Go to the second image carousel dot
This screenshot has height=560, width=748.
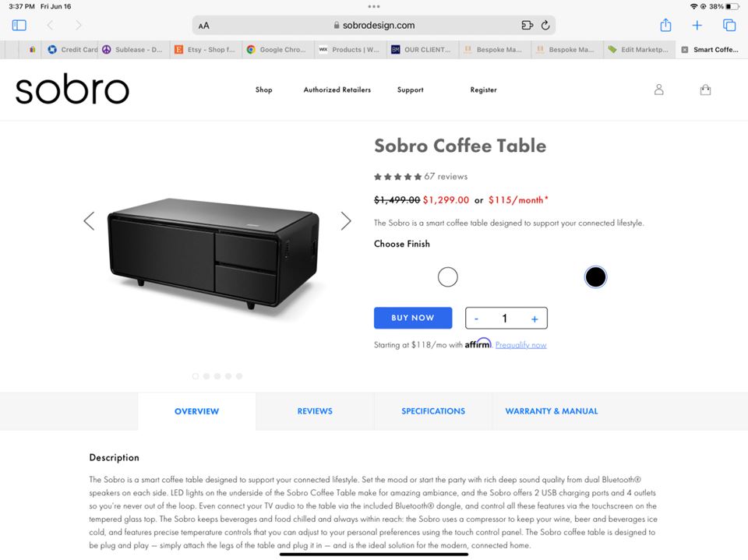point(206,376)
